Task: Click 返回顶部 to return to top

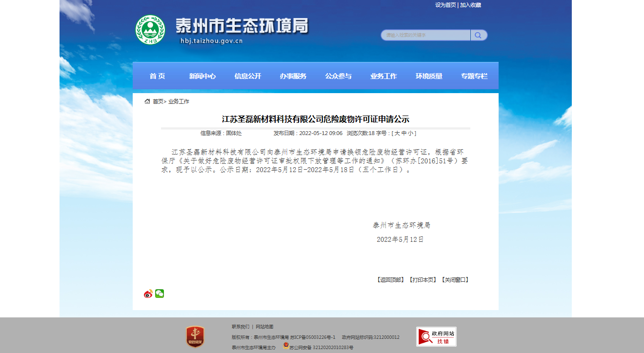Action: (390, 280)
